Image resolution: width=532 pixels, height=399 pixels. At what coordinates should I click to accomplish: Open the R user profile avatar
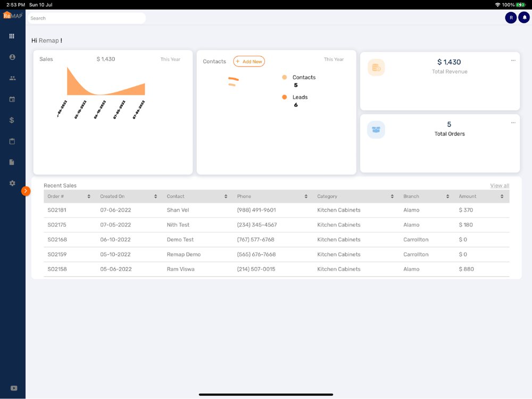[x=511, y=18]
